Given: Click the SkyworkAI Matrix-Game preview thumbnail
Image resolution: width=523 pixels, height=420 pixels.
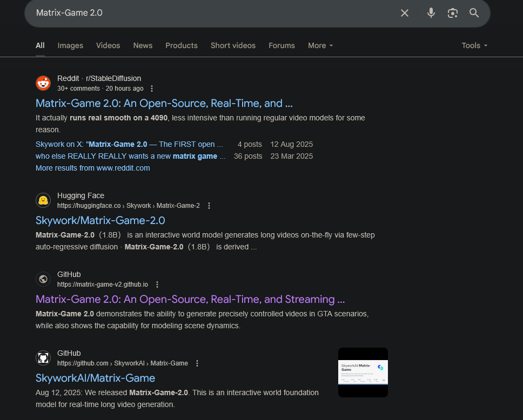Looking at the screenshot, I should (363, 372).
